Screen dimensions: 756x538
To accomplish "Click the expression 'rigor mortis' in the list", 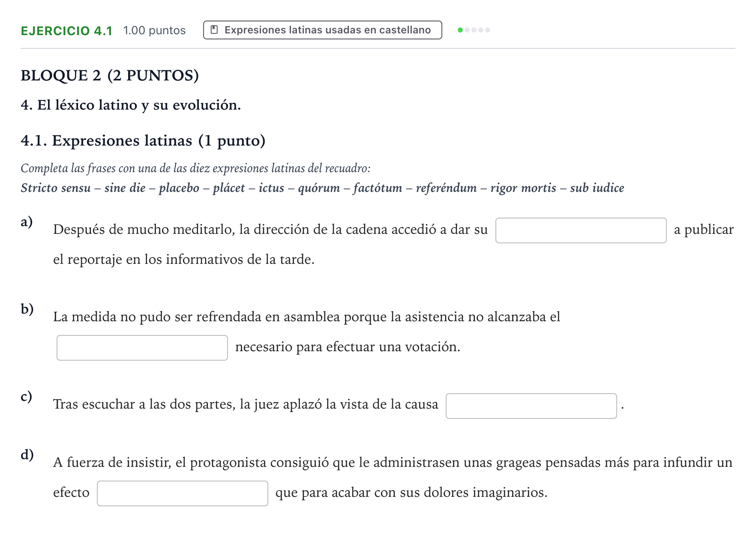I will (523, 188).
